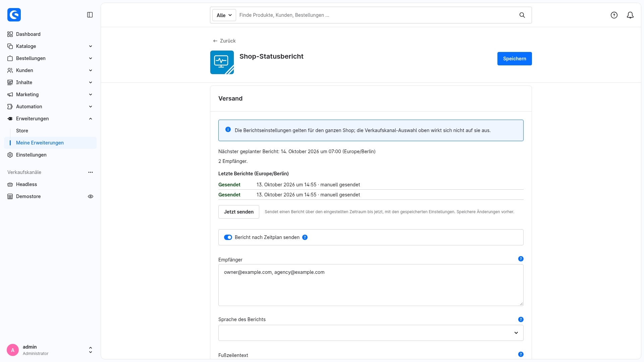The height and width of the screenshot is (362, 644).
Task: Open help tooltip for Bericht nach Zeitplan
Action: (305, 237)
